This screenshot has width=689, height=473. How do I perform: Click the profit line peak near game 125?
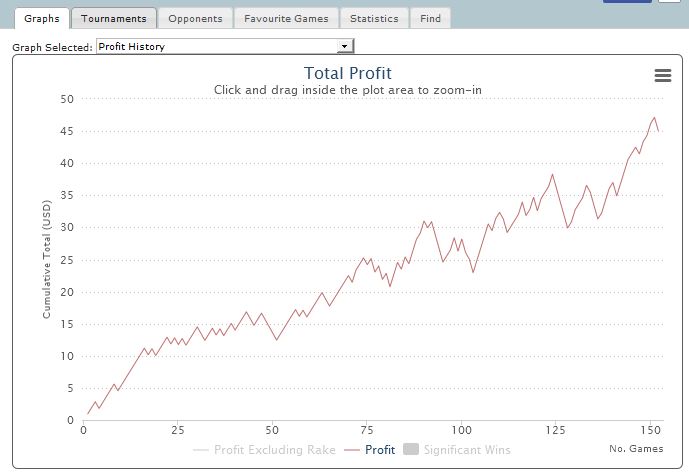(552, 175)
